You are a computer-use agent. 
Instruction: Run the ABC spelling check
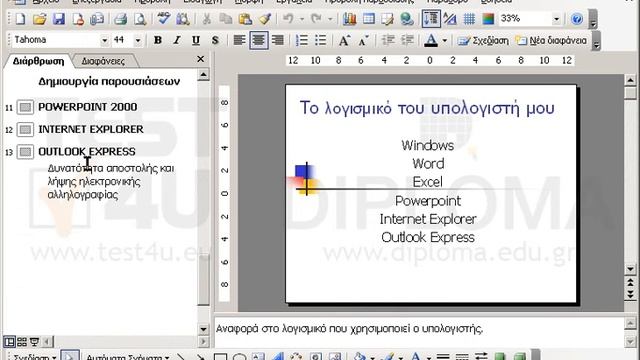pos(164,19)
